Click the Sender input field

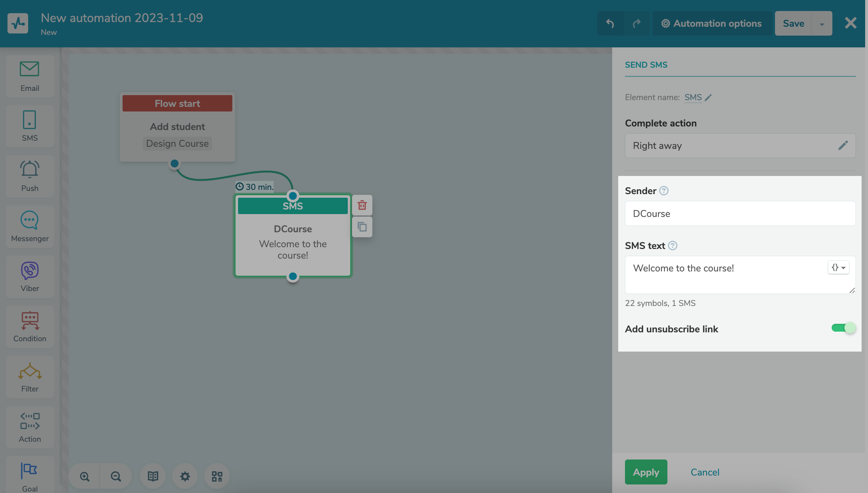tap(740, 213)
